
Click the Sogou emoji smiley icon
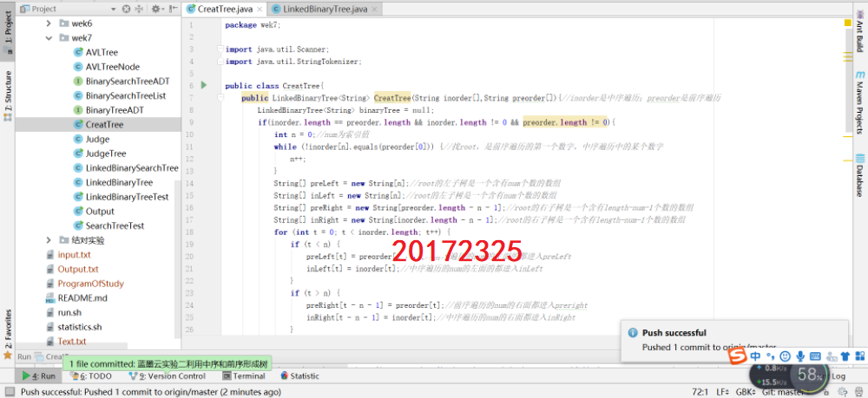pos(785,356)
